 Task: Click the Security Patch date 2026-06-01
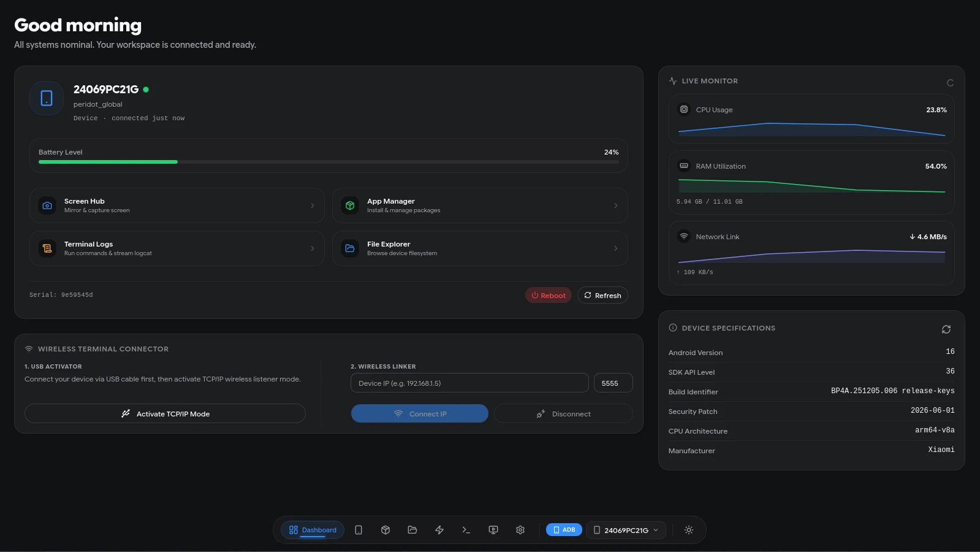point(932,410)
